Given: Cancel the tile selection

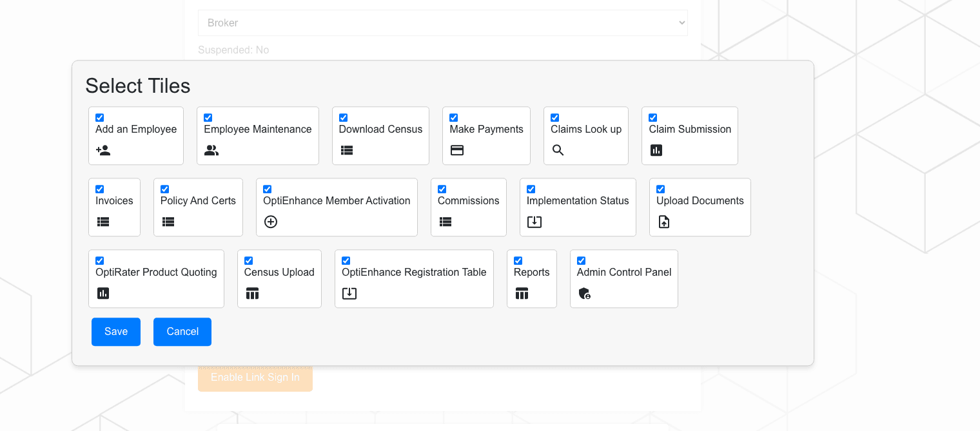Looking at the screenshot, I should pos(182,331).
